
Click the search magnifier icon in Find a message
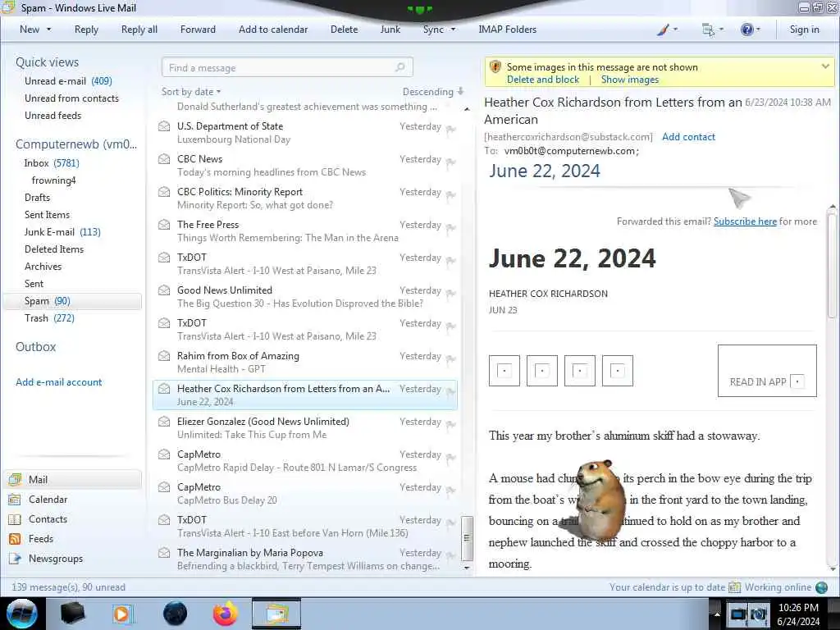(399, 67)
